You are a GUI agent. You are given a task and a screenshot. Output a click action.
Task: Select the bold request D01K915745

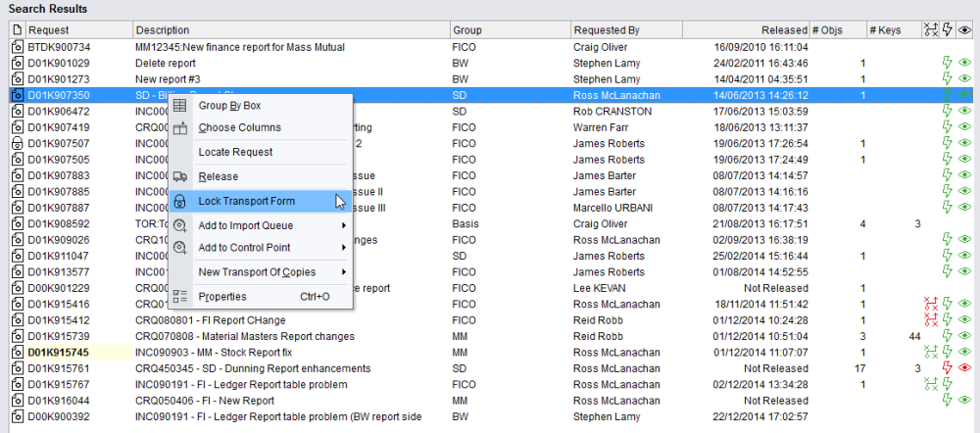(x=59, y=352)
